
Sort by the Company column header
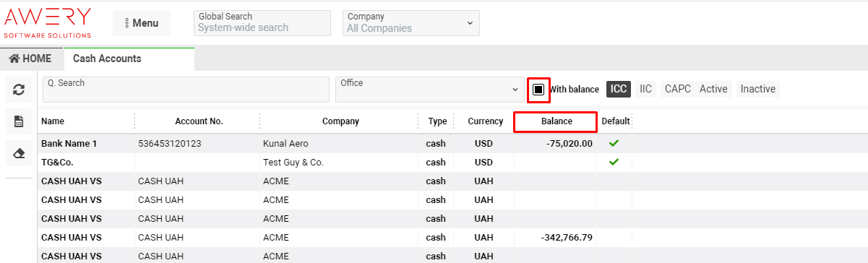[x=340, y=121]
